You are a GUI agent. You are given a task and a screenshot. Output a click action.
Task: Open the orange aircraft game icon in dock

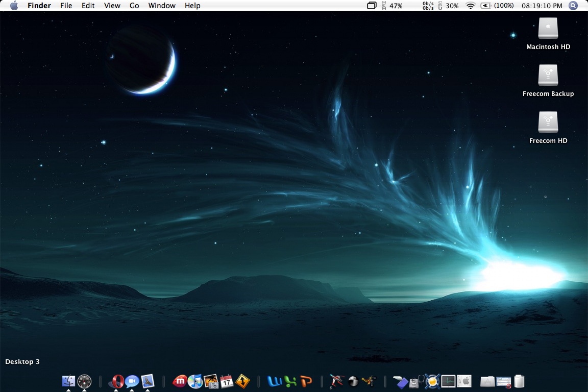pos(369,381)
